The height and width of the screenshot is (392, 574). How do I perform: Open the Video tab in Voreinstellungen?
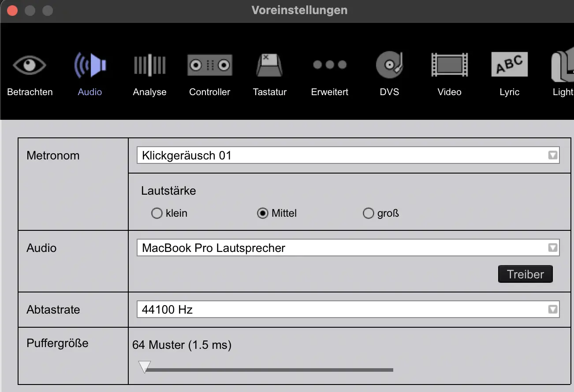[449, 73]
